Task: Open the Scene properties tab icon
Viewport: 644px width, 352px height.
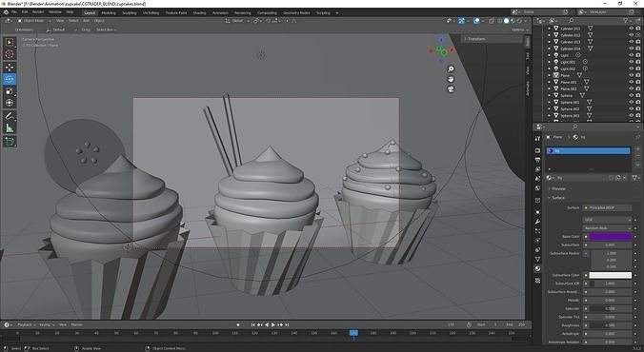Action: tap(537, 179)
